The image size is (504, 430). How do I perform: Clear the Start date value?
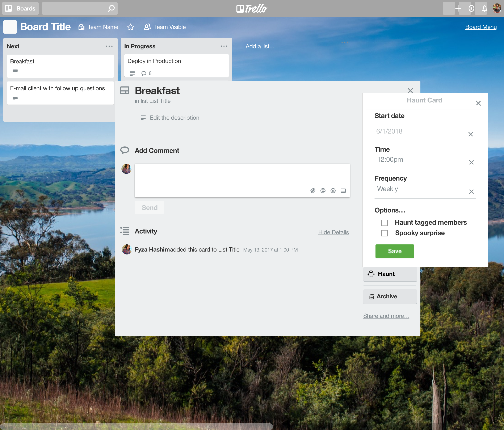tap(470, 134)
